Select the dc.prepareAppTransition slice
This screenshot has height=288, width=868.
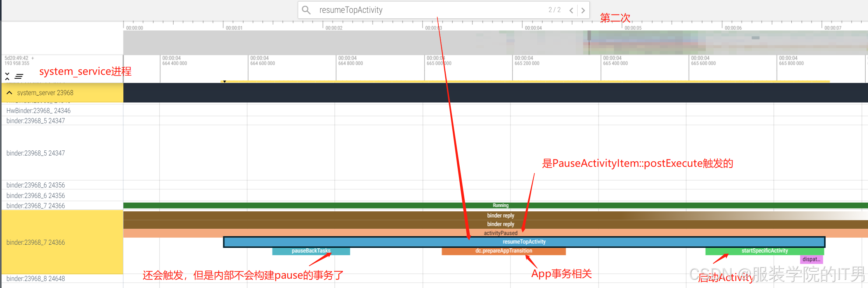pyautogui.click(x=504, y=251)
